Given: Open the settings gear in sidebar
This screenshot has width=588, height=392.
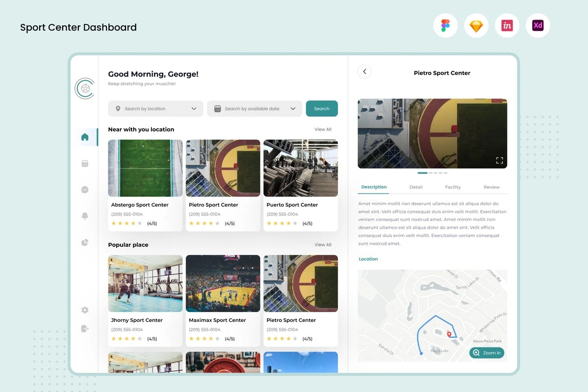Looking at the screenshot, I should [85, 310].
